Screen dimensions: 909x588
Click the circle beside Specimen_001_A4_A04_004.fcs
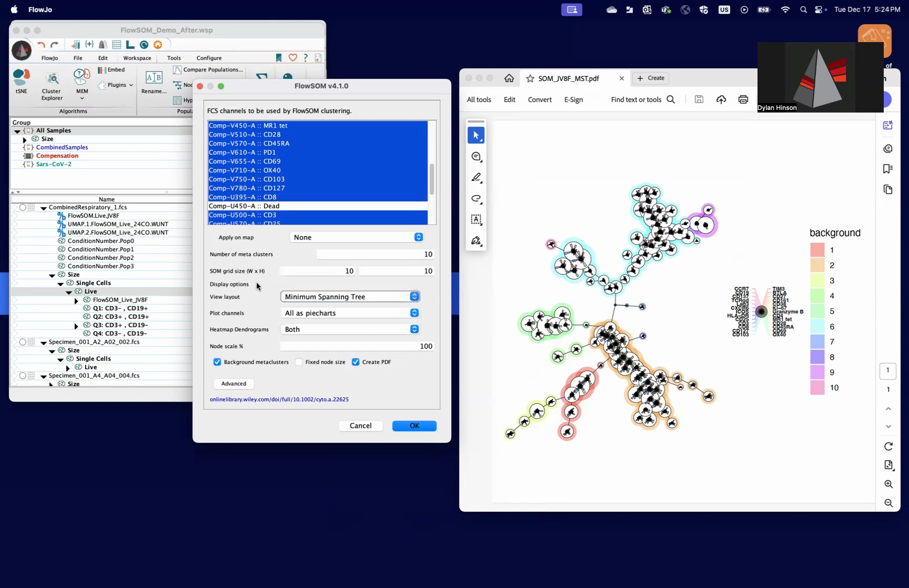click(x=23, y=376)
